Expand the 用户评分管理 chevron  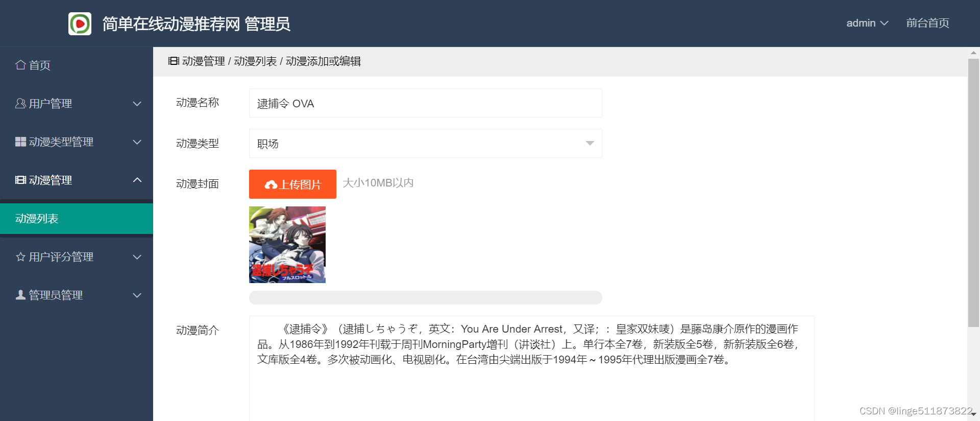coord(137,257)
